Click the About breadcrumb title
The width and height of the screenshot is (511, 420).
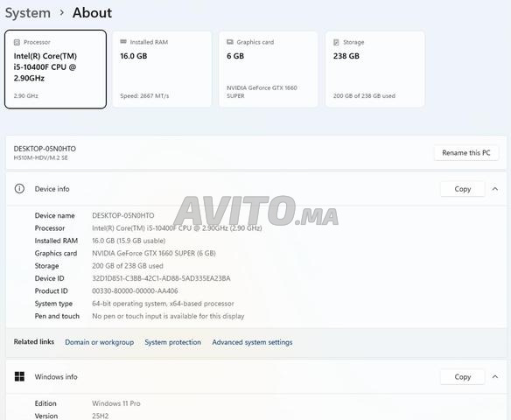pos(92,13)
